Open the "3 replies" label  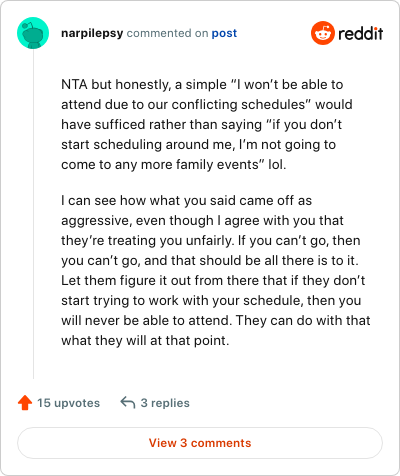coord(165,403)
